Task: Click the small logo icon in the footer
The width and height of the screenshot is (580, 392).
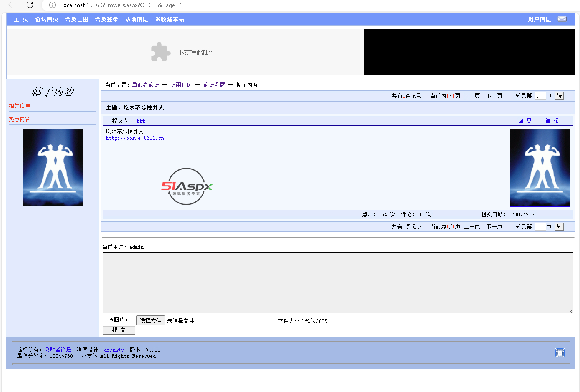Action: 560,353
